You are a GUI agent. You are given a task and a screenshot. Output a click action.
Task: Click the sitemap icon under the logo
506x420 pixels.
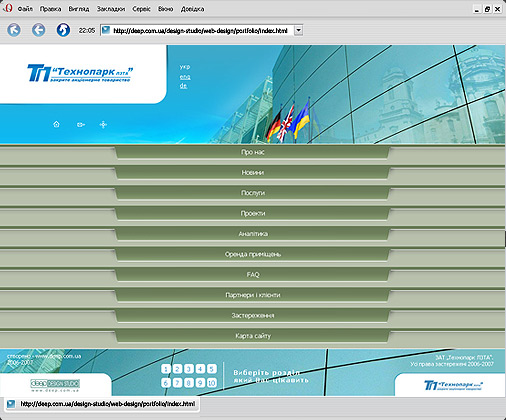103,125
